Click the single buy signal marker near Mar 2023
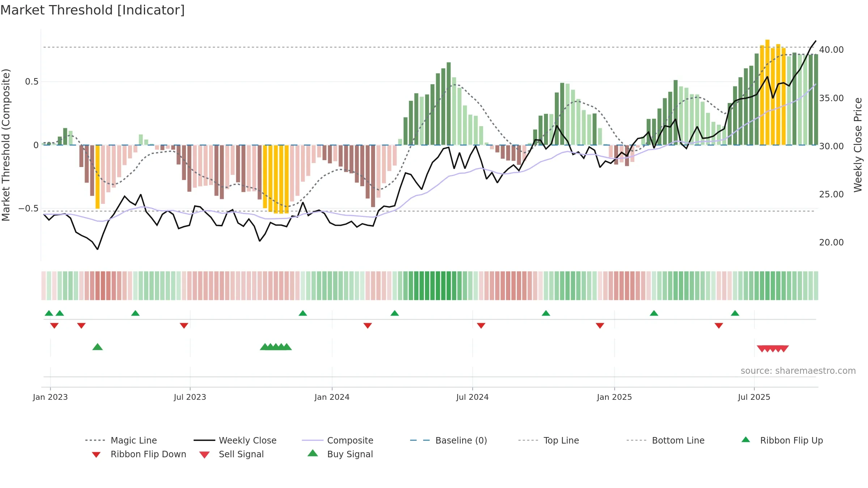 coord(98,347)
